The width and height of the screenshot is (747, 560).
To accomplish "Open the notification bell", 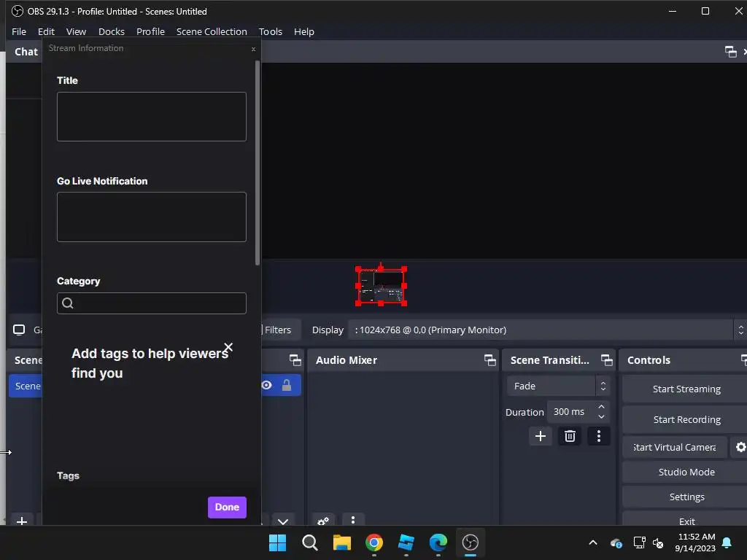I will click(727, 542).
